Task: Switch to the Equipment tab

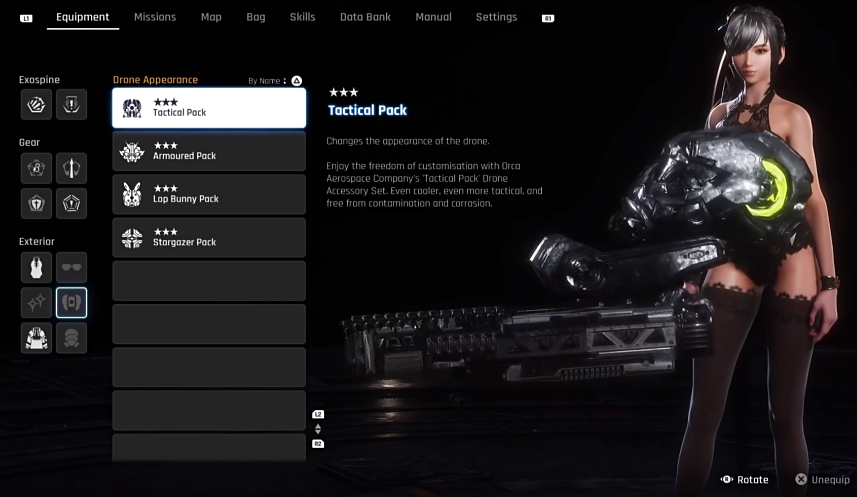Action: [83, 17]
